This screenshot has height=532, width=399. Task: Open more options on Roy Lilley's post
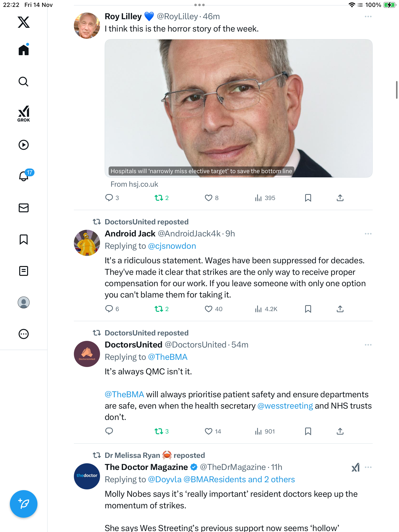click(x=368, y=17)
